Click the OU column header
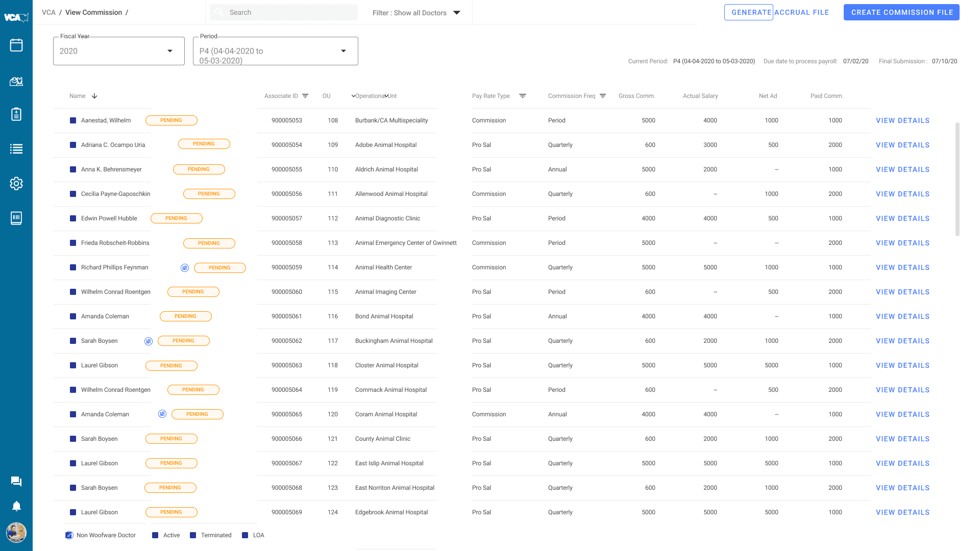 [327, 96]
